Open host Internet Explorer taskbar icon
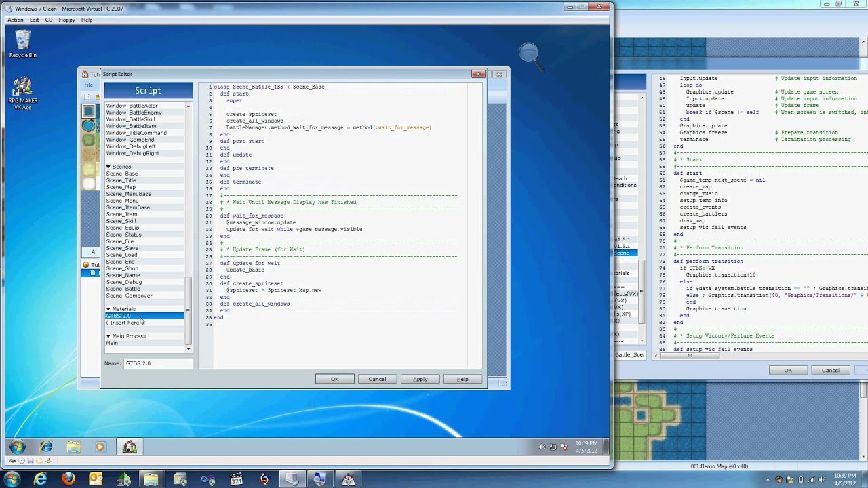Image resolution: width=868 pixels, height=488 pixels. click(41, 479)
